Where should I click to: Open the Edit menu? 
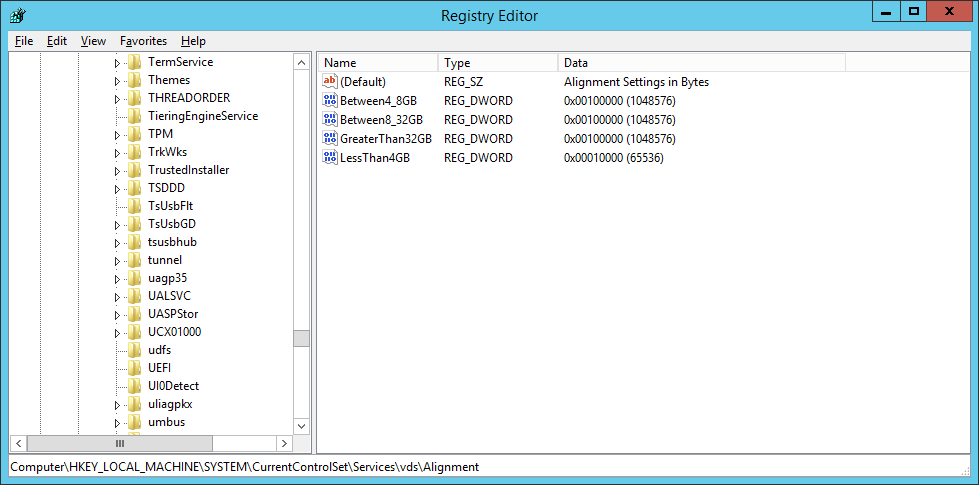57,41
